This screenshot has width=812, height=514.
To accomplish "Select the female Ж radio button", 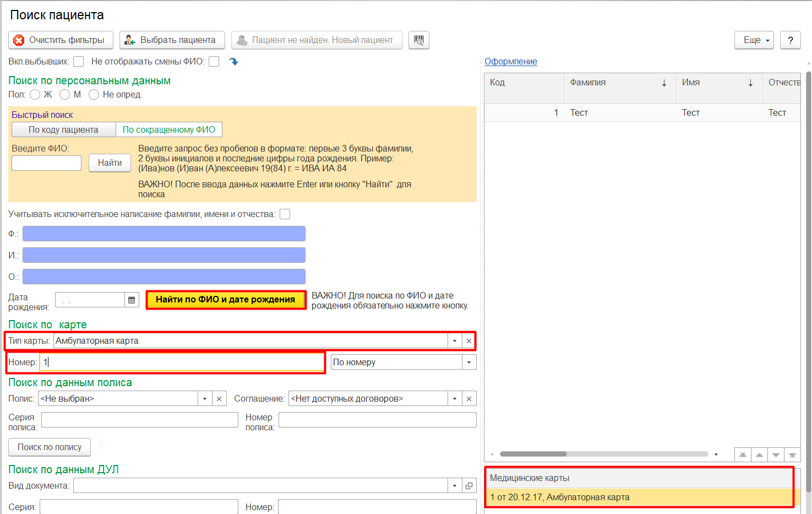I will click(35, 95).
